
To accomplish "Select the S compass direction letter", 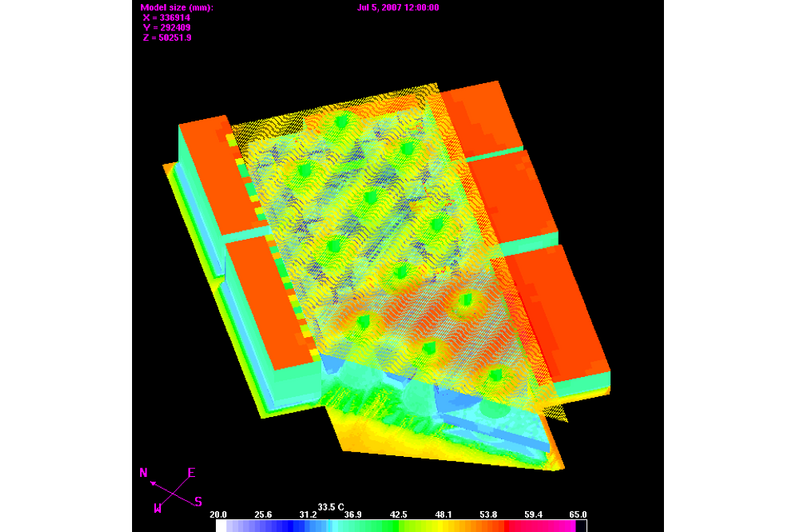I will click(x=198, y=501).
